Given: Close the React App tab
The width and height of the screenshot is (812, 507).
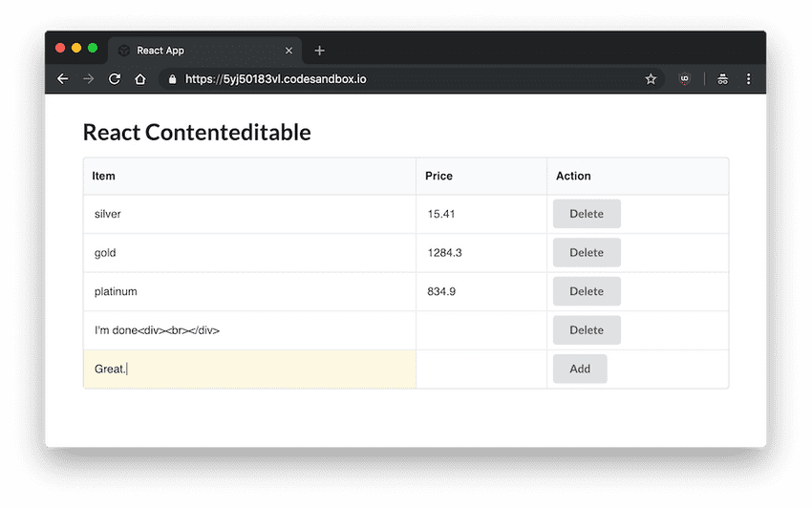Looking at the screenshot, I should 288,51.
